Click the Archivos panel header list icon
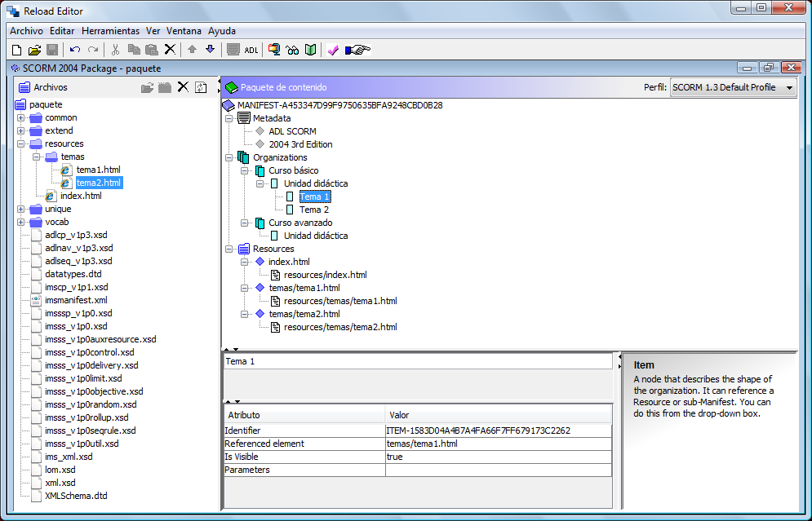Viewport: 812px width, 521px height. (24, 87)
